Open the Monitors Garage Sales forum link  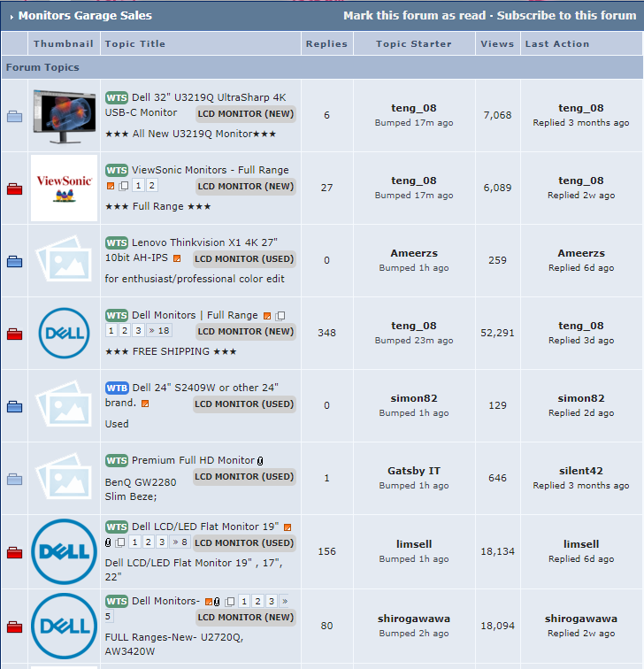click(x=85, y=16)
